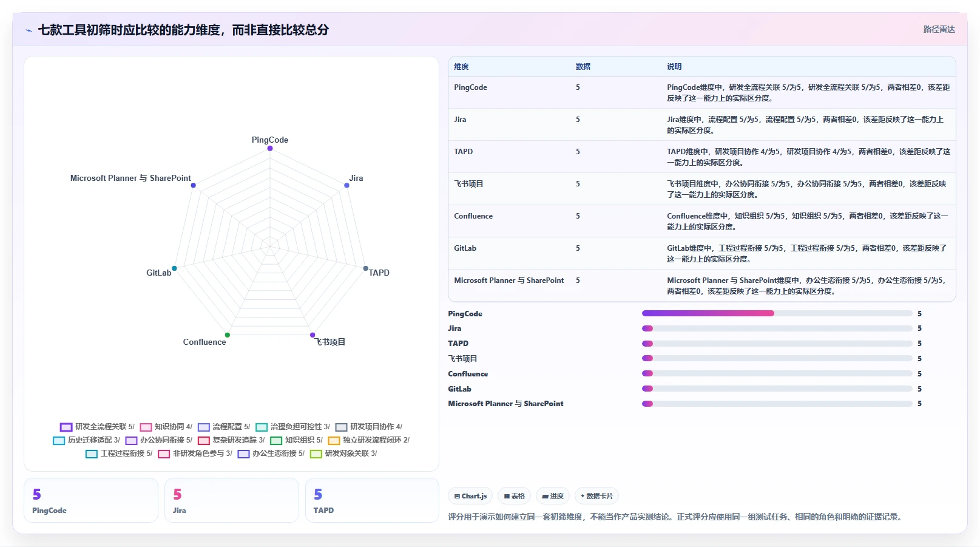This screenshot has height=547, width=980.
Task: Toggle the 办公生态衔接 5/ legend series
Action: point(271,454)
